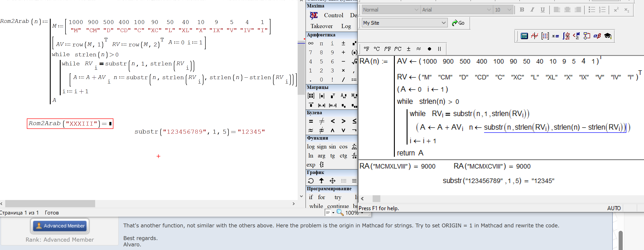Toggle underline text formatting
This screenshot has height=250, width=644.
click(x=543, y=10)
